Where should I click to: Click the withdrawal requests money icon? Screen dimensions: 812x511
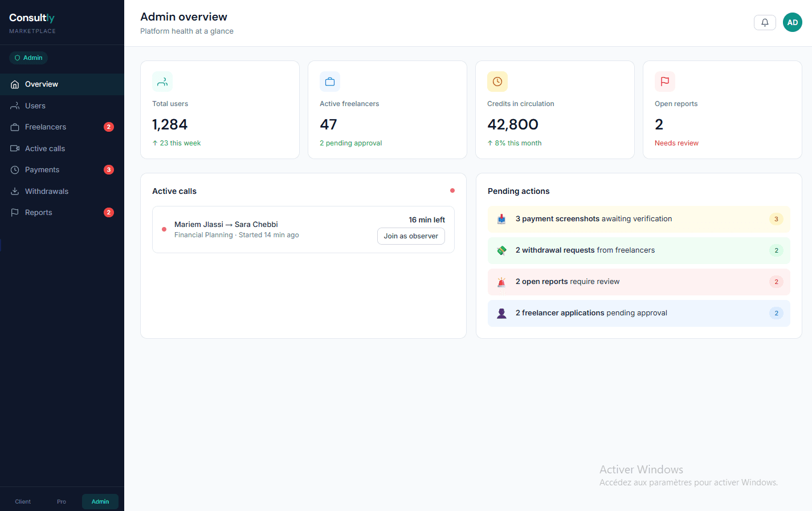tap(501, 250)
